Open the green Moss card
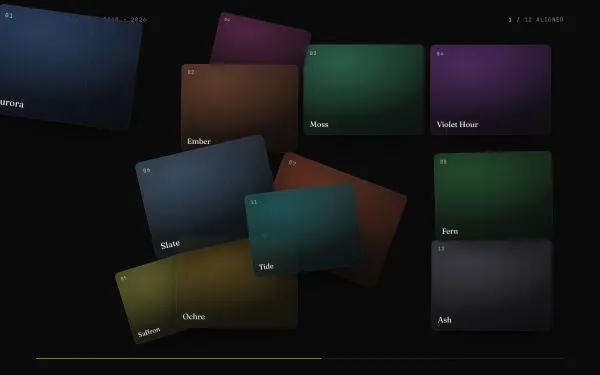The width and height of the screenshot is (600, 375). point(364,90)
